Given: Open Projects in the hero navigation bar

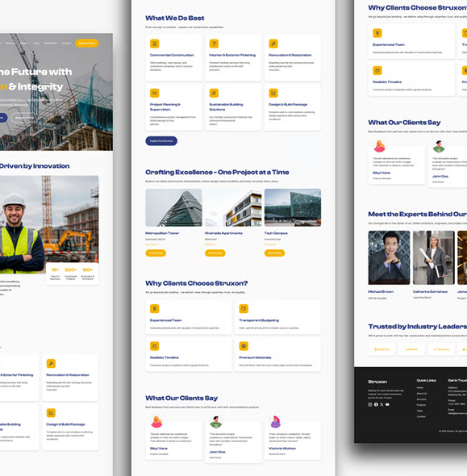Looking at the screenshot, I should (x=24, y=43).
